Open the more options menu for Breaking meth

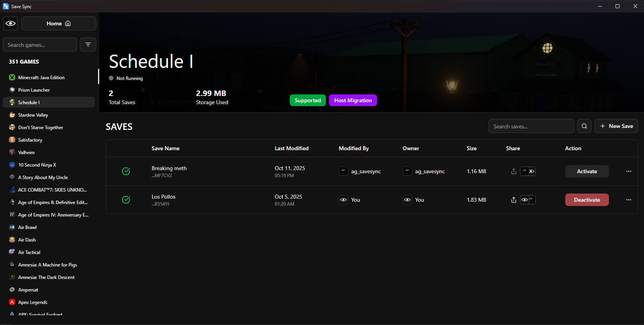(629, 171)
